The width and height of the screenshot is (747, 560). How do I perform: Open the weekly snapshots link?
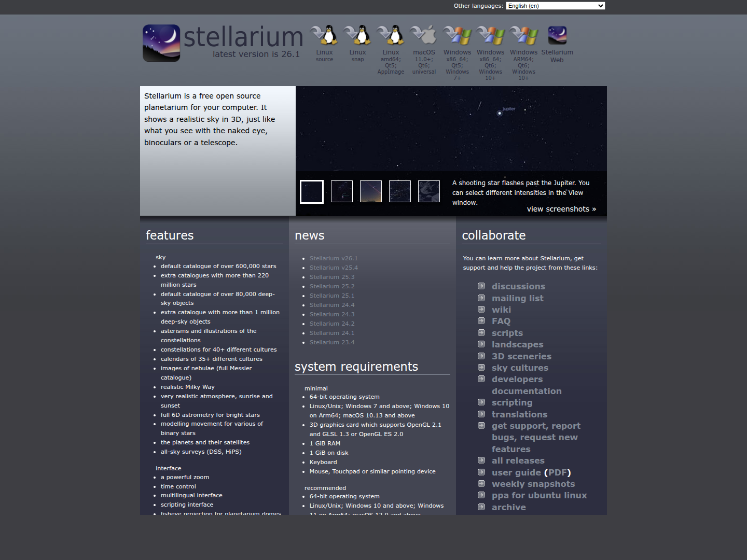(533, 484)
